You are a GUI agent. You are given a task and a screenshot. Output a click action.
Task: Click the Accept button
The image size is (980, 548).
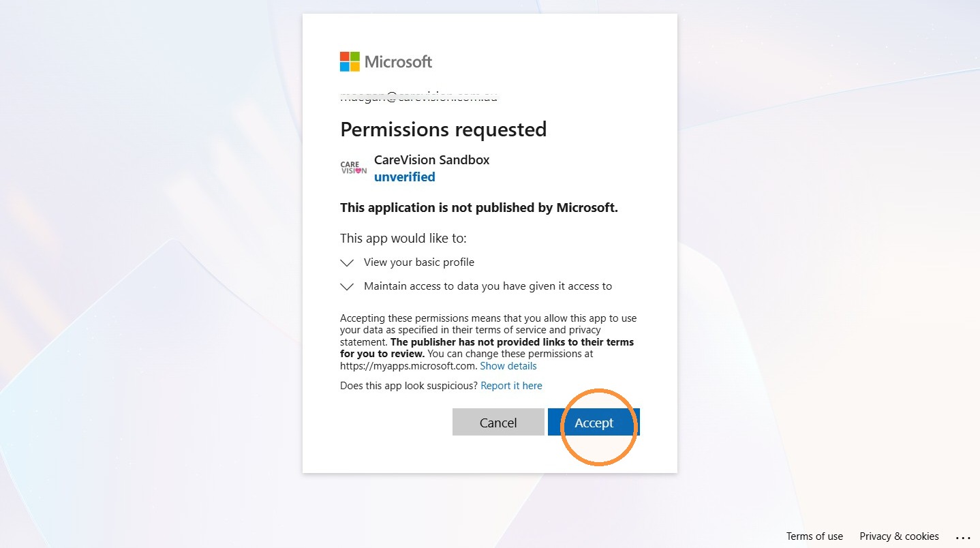pos(594,423)
